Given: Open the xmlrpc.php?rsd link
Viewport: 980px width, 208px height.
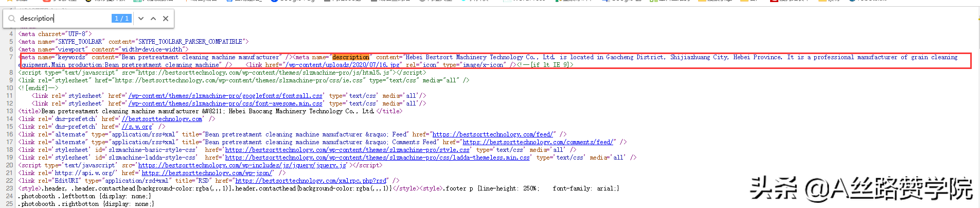Looking at the screenshot, I should click(x=311, y=181).
